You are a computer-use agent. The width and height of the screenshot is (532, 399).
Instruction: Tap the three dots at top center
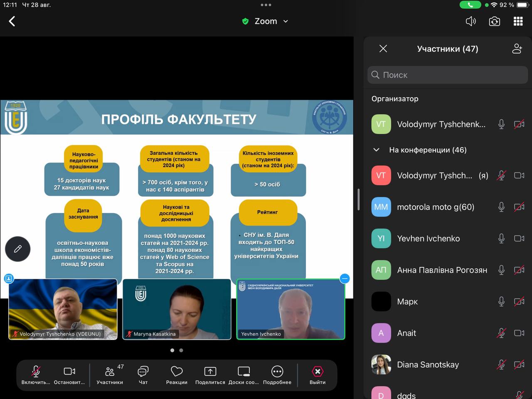click(x=266, y=5)
